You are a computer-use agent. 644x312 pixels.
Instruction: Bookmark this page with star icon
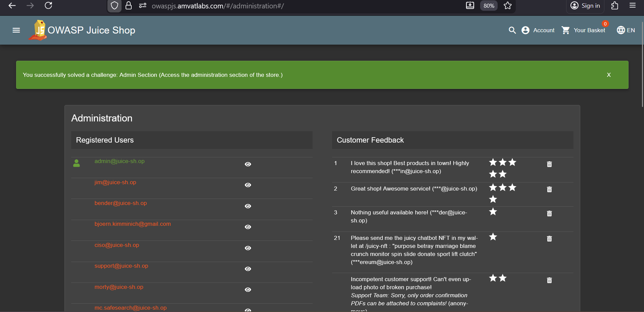point(508,6)
